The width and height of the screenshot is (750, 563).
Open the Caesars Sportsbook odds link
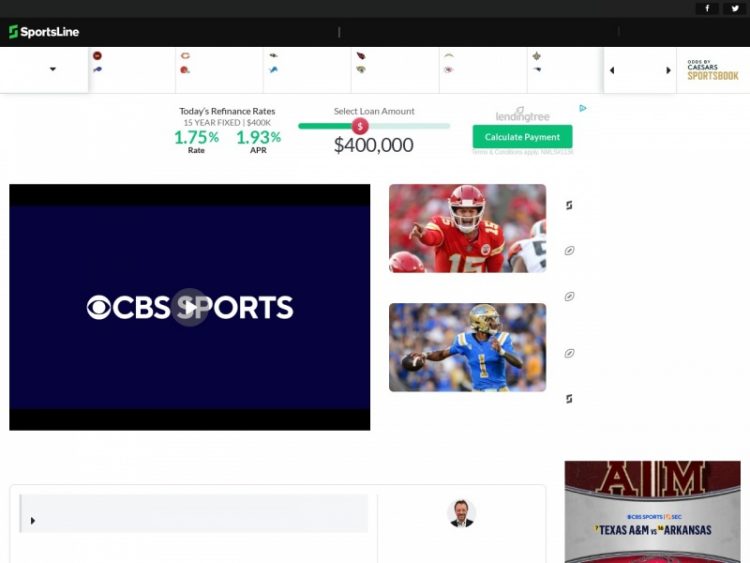712,70
